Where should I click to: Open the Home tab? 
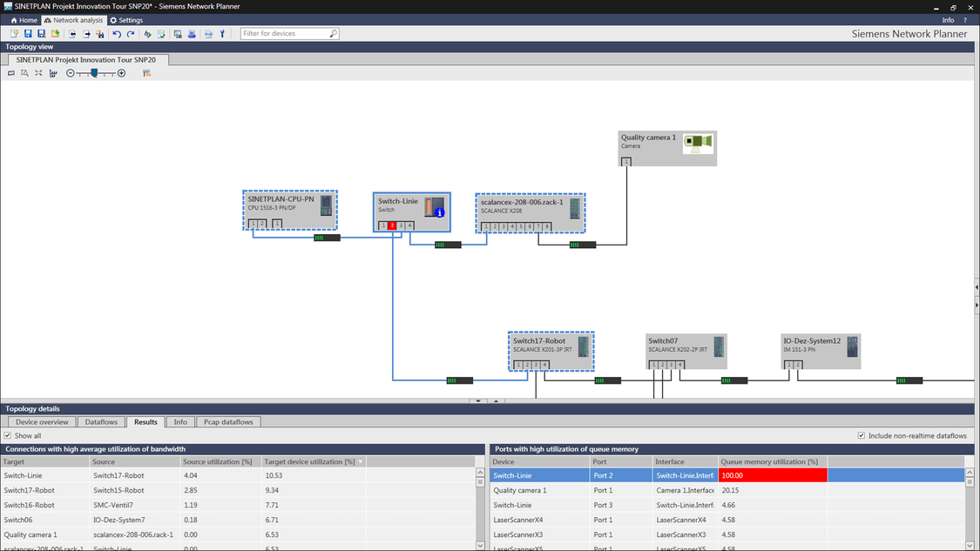pyautogui.click(x=24, y=20)
